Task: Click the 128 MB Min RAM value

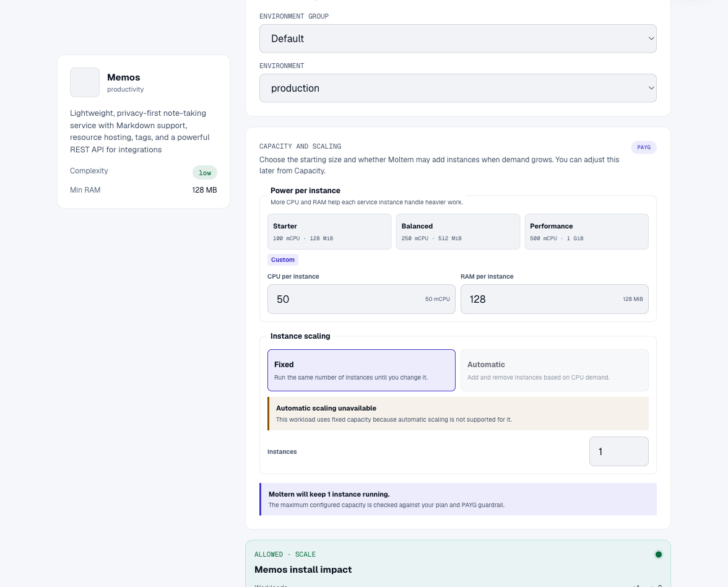Action: (204, 190)
